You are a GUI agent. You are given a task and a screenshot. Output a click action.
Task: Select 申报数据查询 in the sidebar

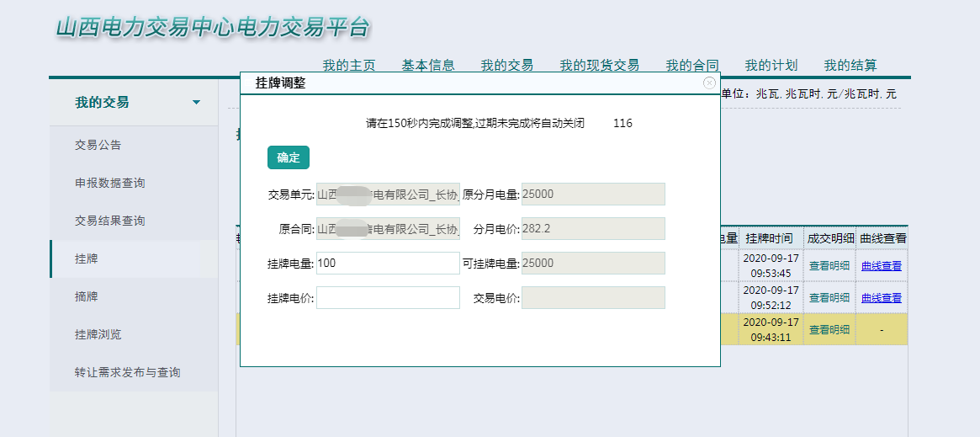110,183
